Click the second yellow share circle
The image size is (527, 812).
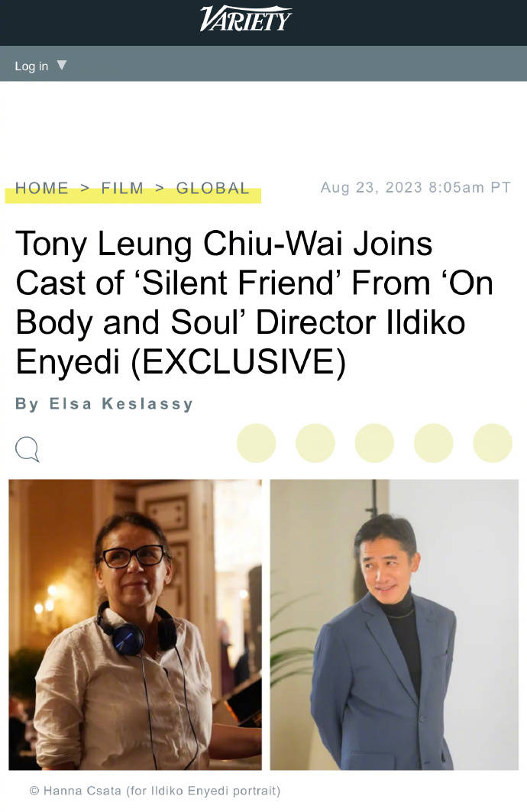(315, 443)
